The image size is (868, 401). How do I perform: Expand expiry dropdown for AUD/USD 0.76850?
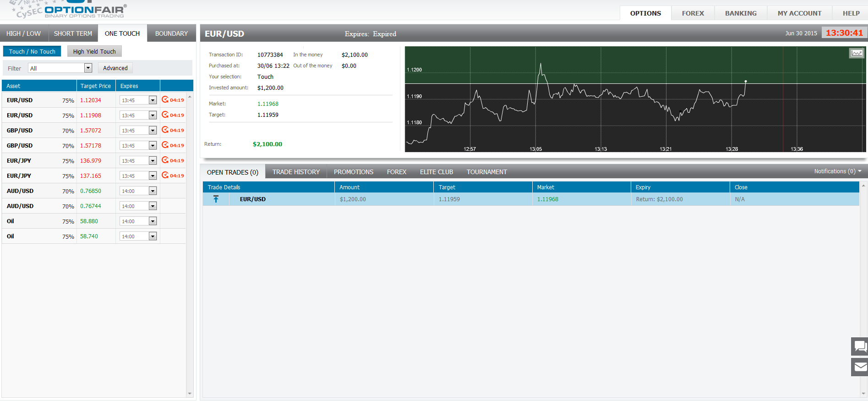click(x=153, y=191)
